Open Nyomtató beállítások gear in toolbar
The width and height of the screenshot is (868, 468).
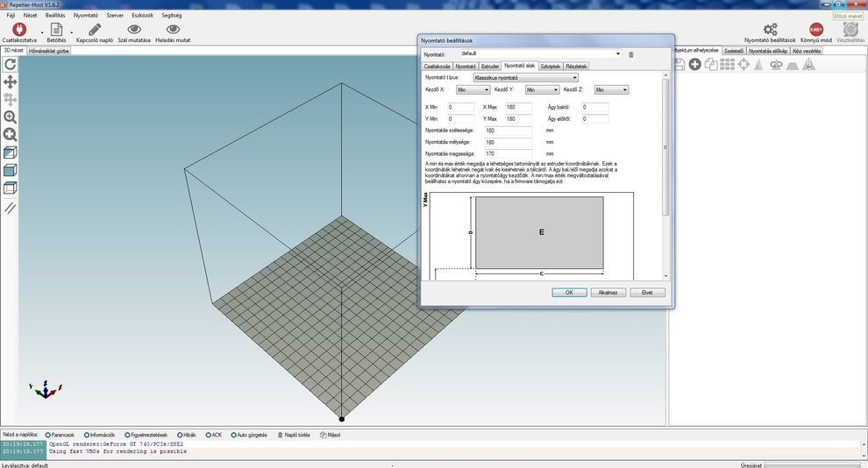pyautogui.click(x=770, y=30)
